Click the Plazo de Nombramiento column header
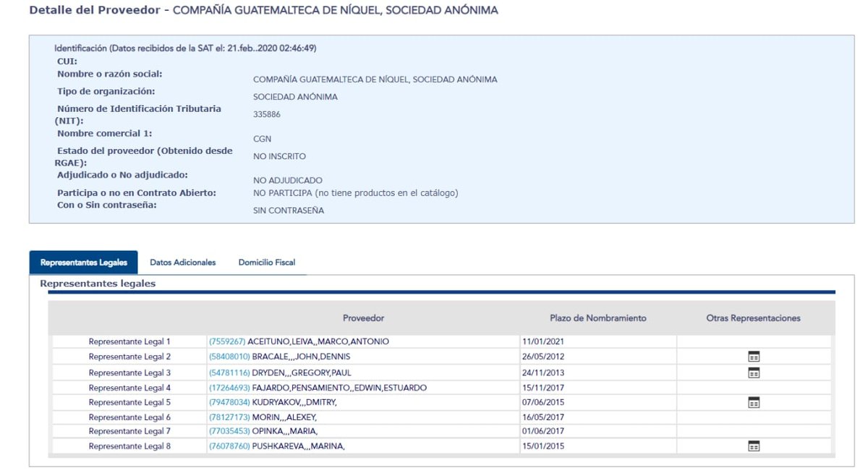 click(598, 318)
